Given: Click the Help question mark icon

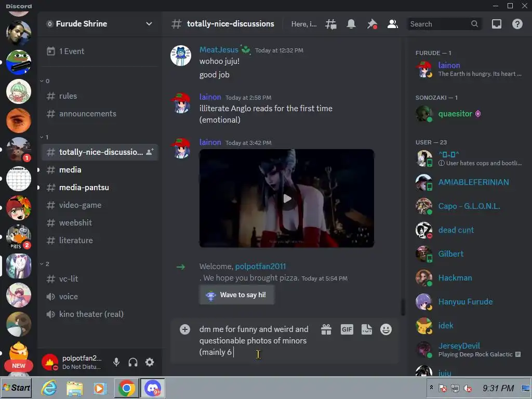Looking at the screenshot, I should click(517, 24).
